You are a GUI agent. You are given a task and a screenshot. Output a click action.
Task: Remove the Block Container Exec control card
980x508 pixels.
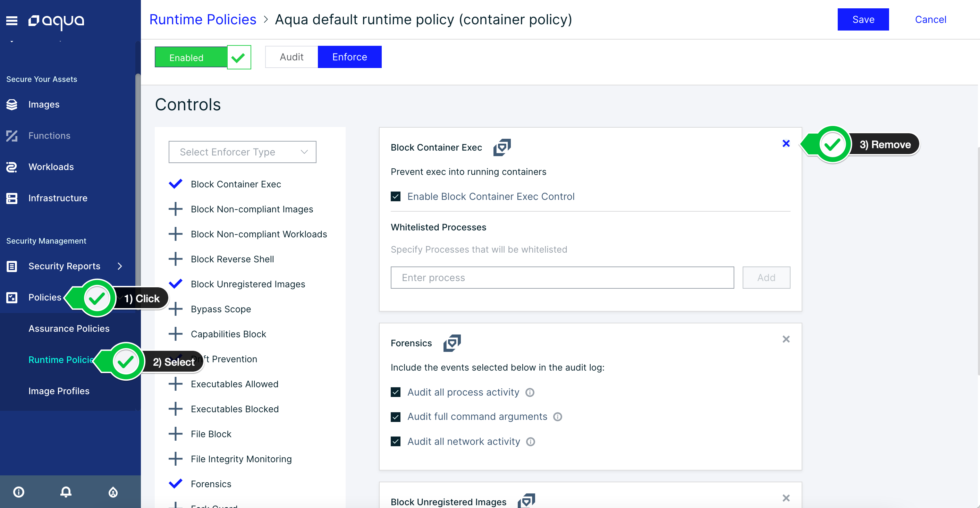pos(786,143)
